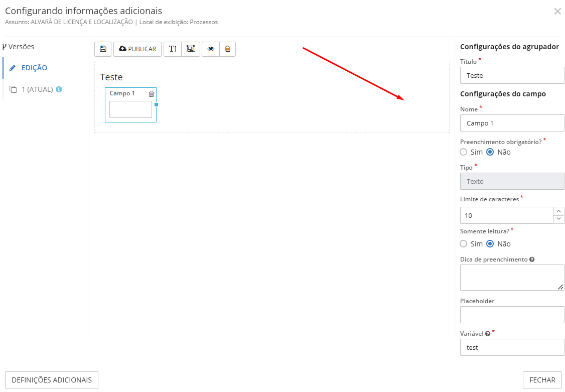
Task: Open DEFINIÇÕES ADICIONAIS
Action: tap(52, 380)
